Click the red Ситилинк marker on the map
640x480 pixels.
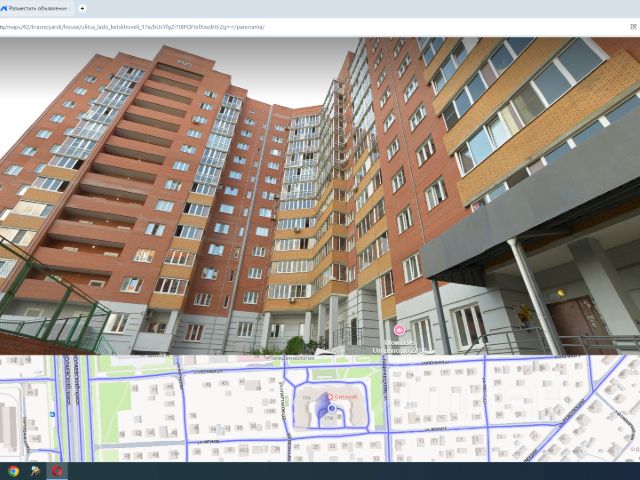click(331, 396)
